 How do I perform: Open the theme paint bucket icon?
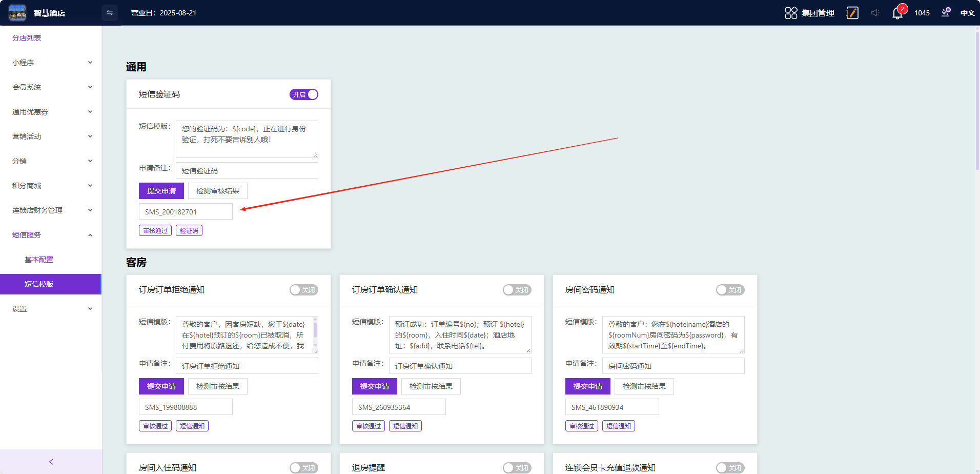946,13
